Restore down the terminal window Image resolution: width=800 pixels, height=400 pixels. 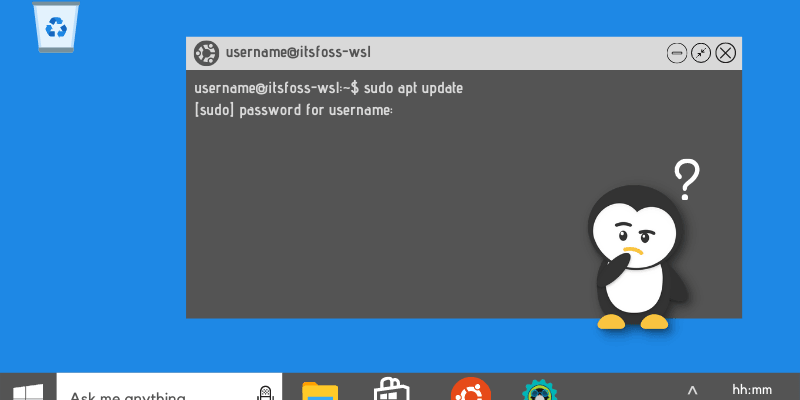coord(701,53)
